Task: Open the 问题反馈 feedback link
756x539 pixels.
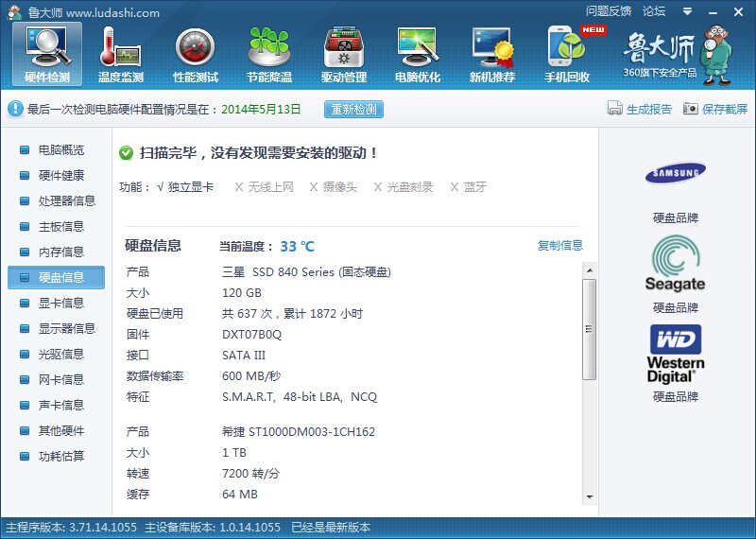Action: (609, 11)
